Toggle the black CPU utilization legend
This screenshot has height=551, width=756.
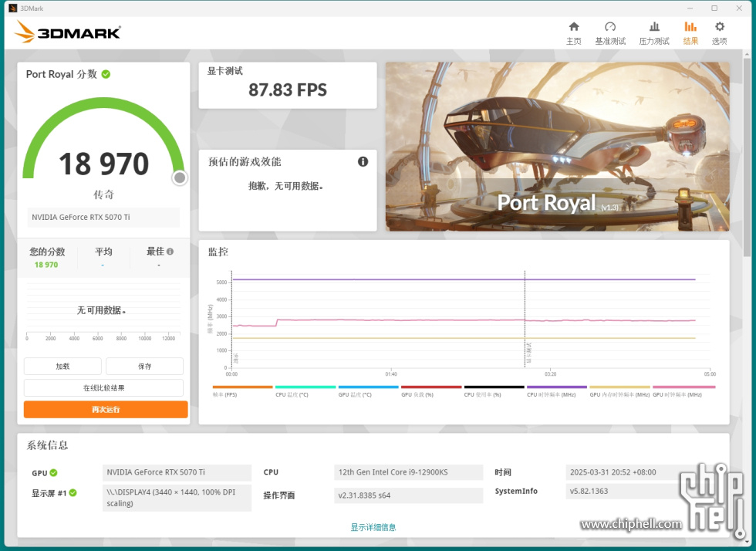tap(494, 390)
